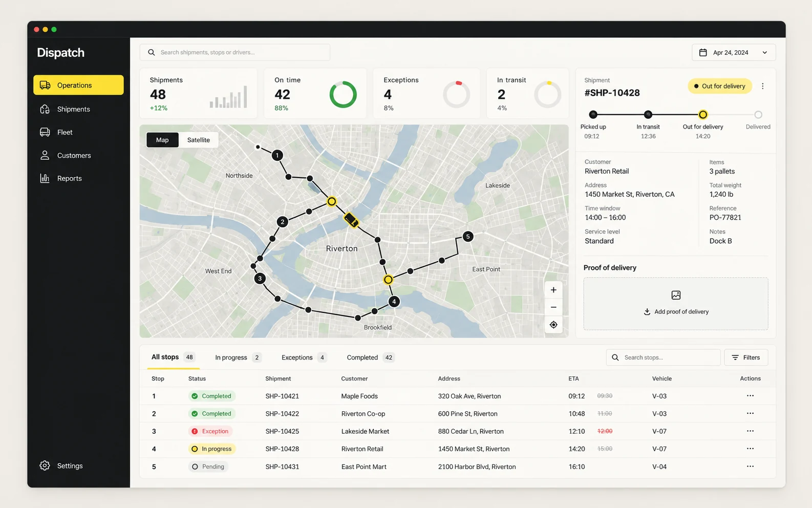Image resolution: width=812 pixels, height=508 pixels.
Task: Click reference PO-77821 in shipment details
Action: tap(725, 218)
